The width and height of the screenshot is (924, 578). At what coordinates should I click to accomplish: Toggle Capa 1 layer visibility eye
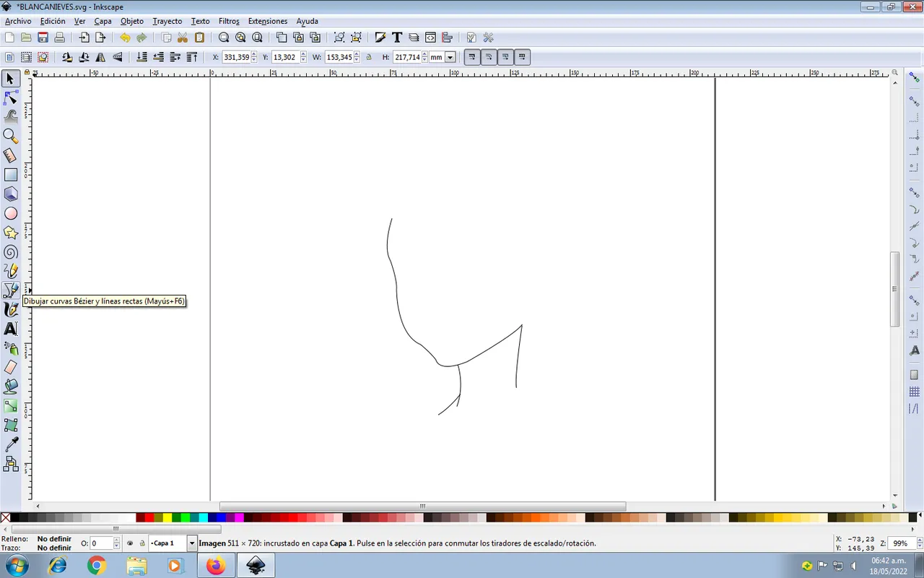click(x=130, y=543)
